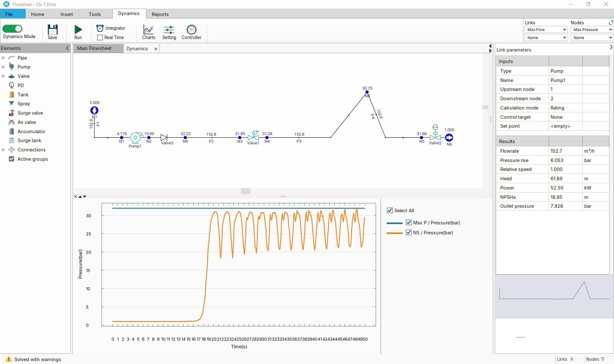Screen dimensions: 614x364
Task: Uncheck Select All in chart legend
Action: pyautogui.click(x=390, y=210)
